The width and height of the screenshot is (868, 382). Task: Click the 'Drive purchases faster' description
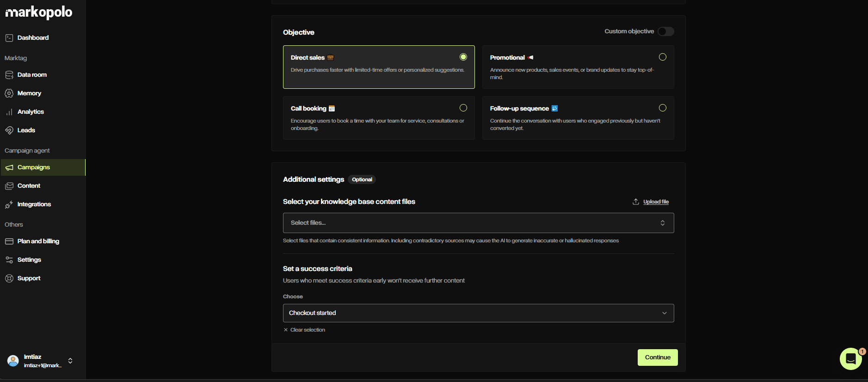(x=377, y=70)
